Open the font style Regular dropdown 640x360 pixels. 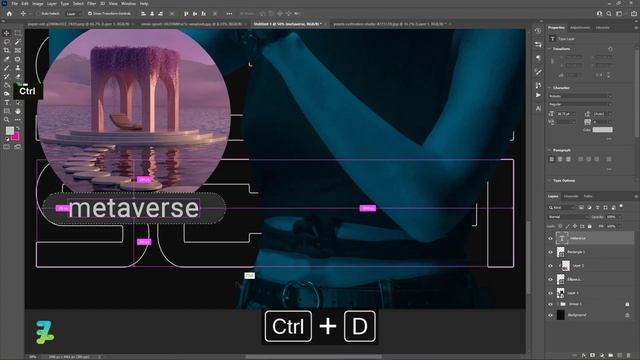580,104
